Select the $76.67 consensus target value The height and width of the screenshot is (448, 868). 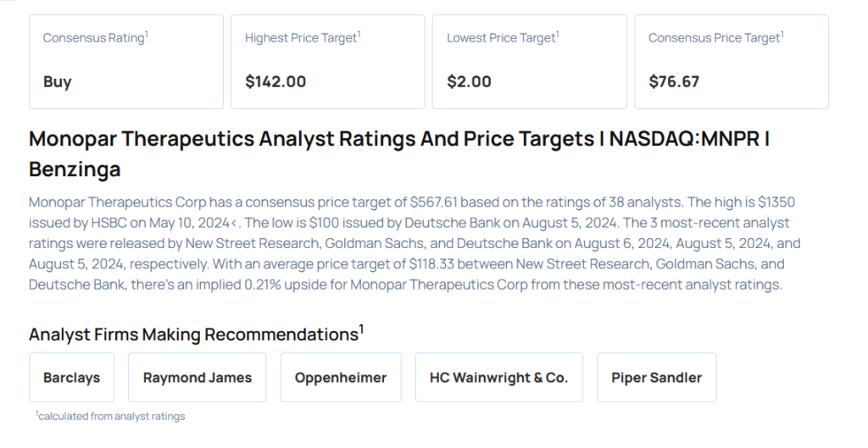pyautogui.click(x=674, y=82)
